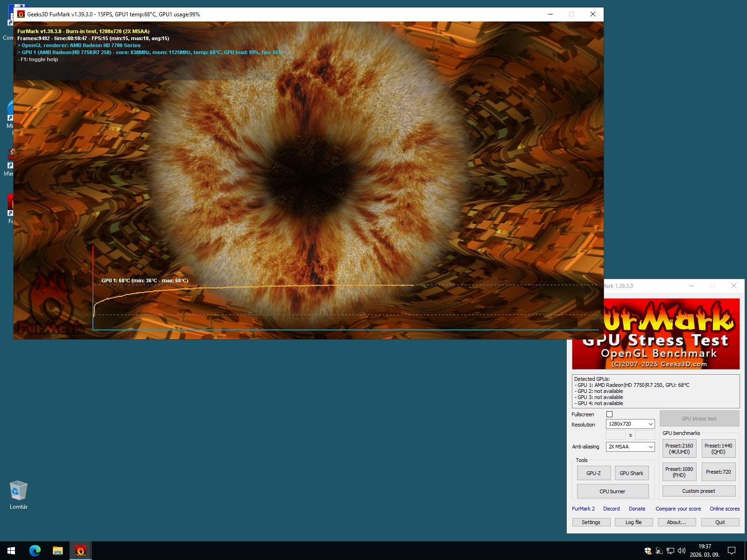The image size is (747, 560).
Task: Click the 'GPU 1: AMD Radeon HD 7750' detected GPU line
Action: tap(632, 385)
